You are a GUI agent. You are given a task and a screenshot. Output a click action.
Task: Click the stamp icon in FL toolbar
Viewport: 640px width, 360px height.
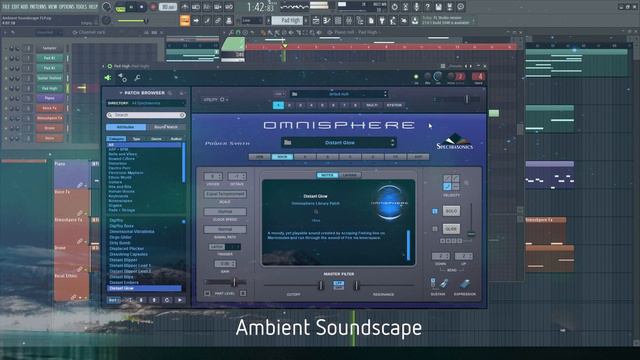[x=229, y=20]
